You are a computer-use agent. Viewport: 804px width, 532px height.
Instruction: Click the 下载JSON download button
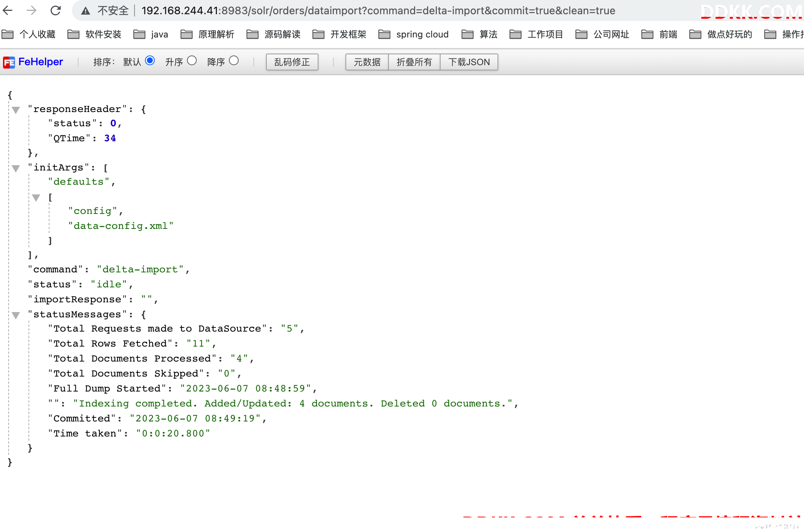click(x=469, y=62)
